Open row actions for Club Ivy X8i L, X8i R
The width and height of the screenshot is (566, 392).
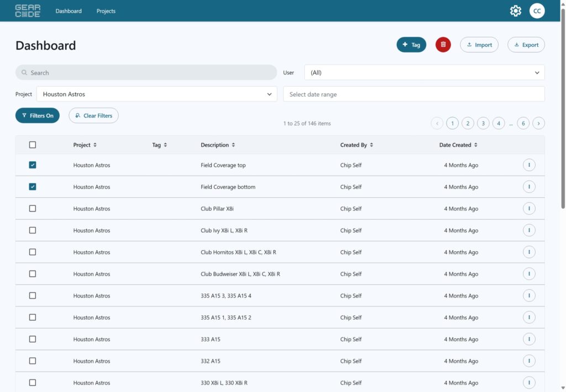coord(529,230)
